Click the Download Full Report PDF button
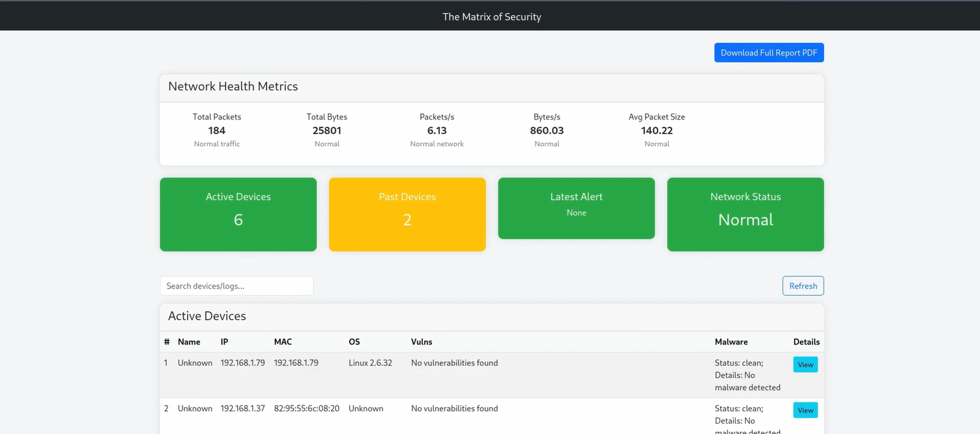Viewport: 980px width, 434px height. pos(768,53)
